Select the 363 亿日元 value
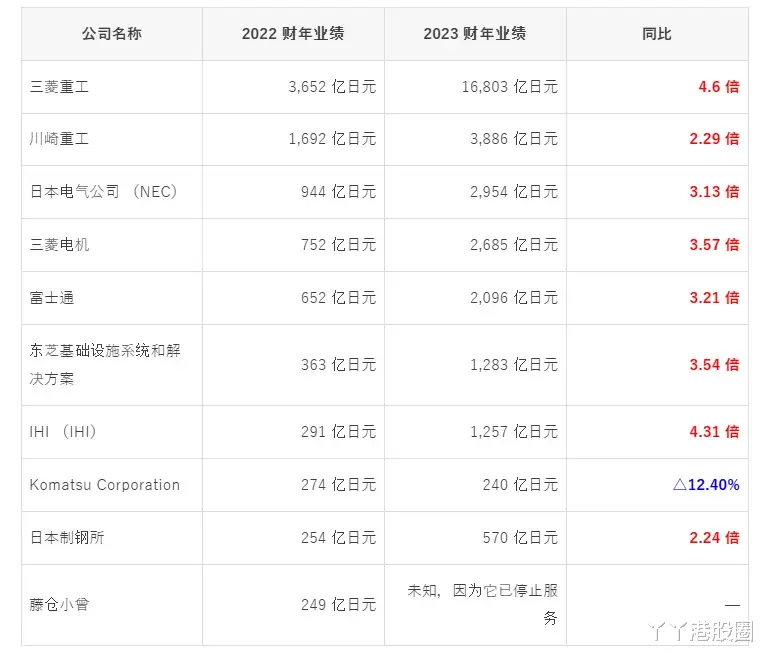The height and width of the screenshot is (656, 766). 339,365
